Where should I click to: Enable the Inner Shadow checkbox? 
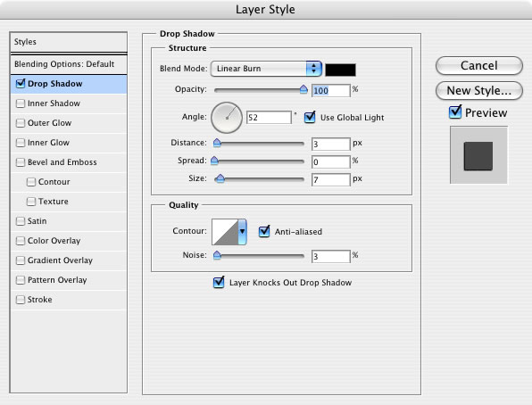click(x=21, y=103)
